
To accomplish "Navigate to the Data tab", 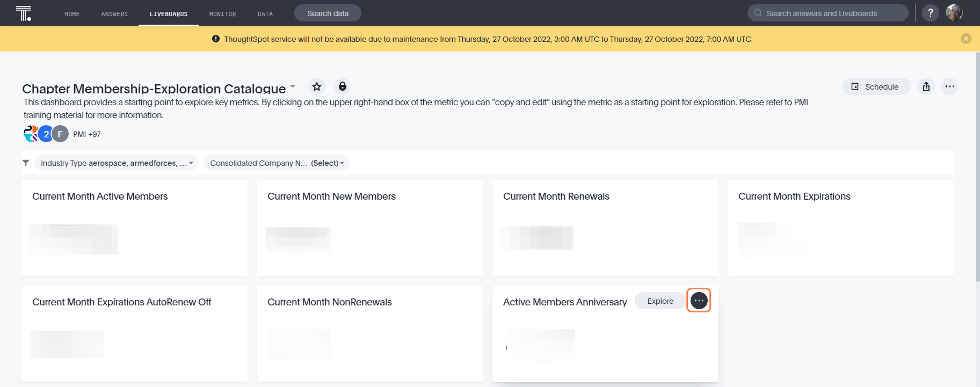I will 265,14.
